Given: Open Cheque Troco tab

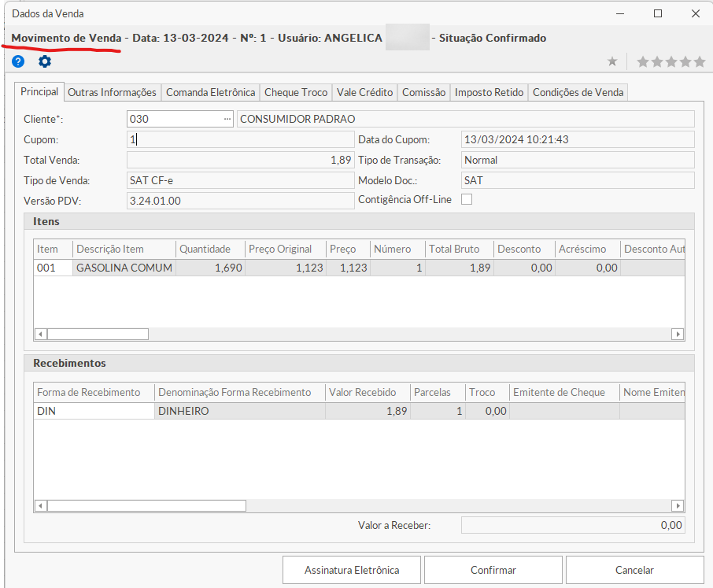Looking at the screenshot, I should pyautogui.click(x=296, y=92).
